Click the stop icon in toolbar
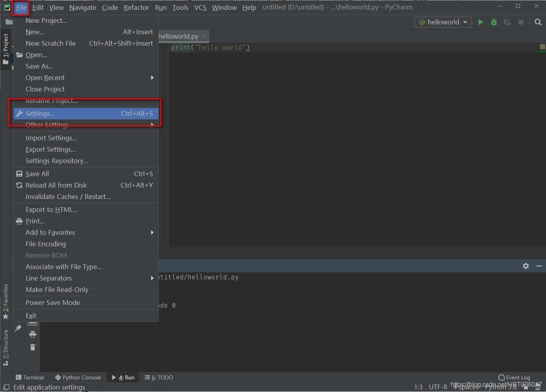The image size is (546, 392). point(521,22)
